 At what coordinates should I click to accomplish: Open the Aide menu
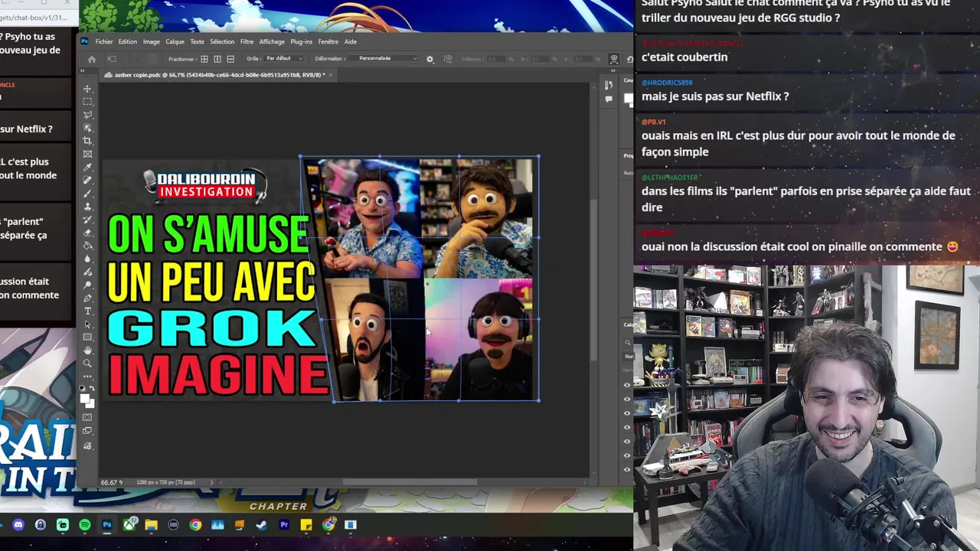tap(351, 42)
